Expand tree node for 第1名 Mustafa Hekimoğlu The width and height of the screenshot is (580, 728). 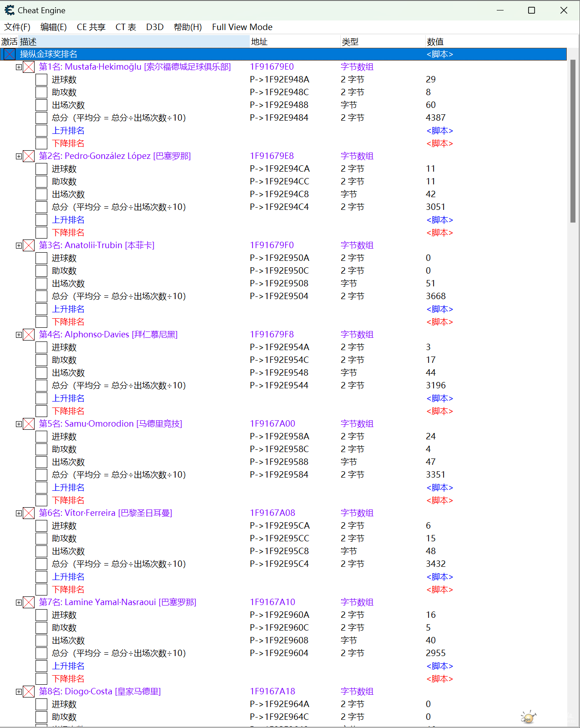[x=19, y=67]
